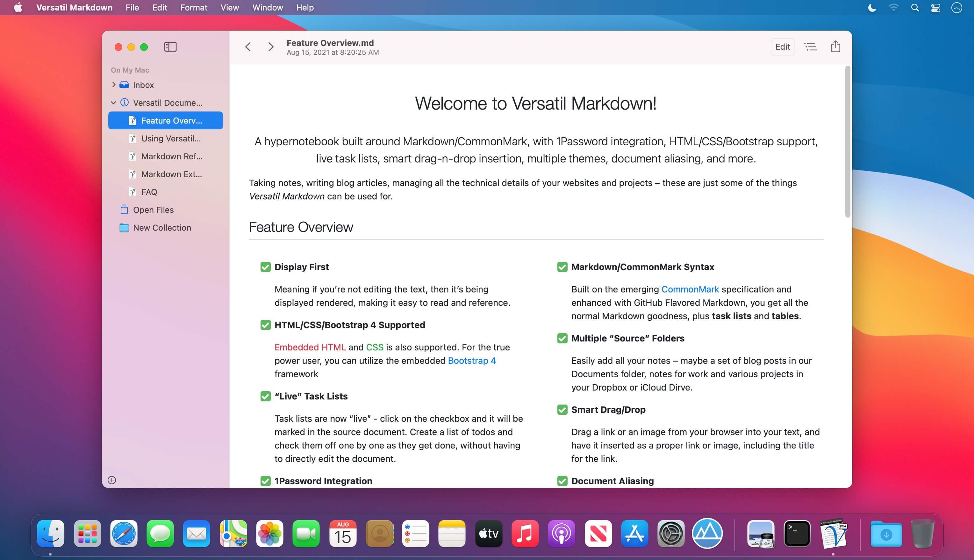
Task: Open Finder from the Dock
Action: (x=51, y=534)
